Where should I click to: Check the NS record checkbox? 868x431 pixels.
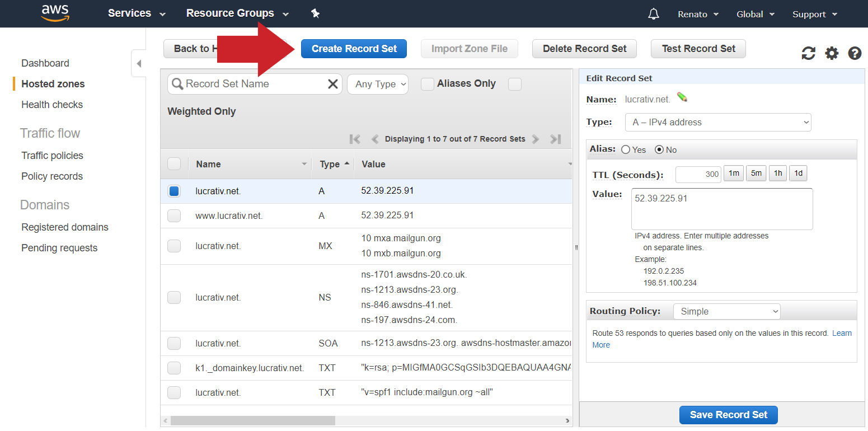(174, 297)
